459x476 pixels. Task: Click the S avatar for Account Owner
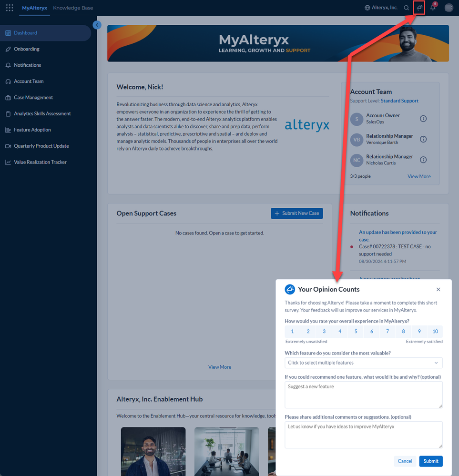click(357, 119)
